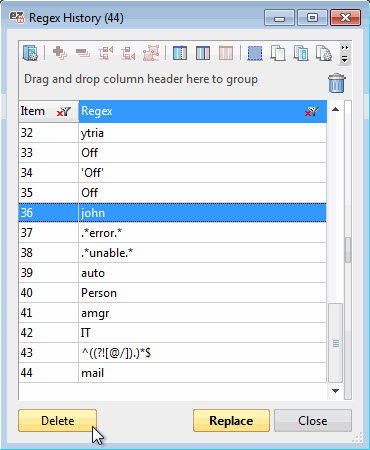Expand the toolbar overflow arrows
370x450 pixels.
pyautogui.click(x=345, y=53)
